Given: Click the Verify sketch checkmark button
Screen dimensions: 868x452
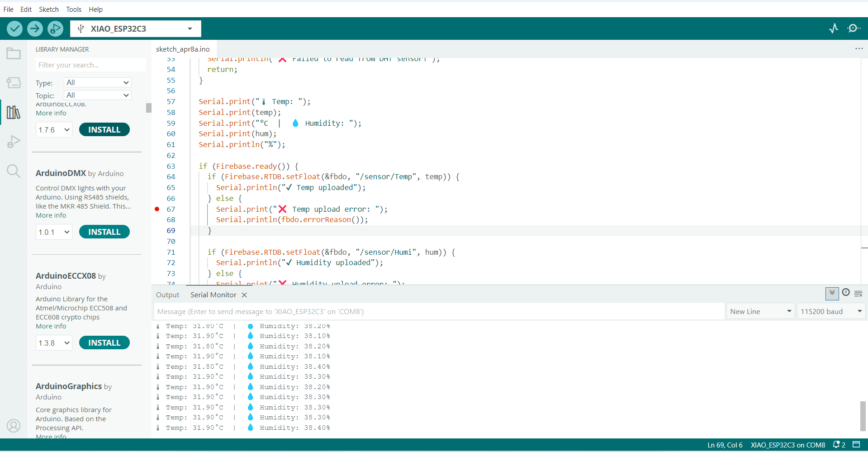Looking at the screenshot, I should click(x=15, y=29).
